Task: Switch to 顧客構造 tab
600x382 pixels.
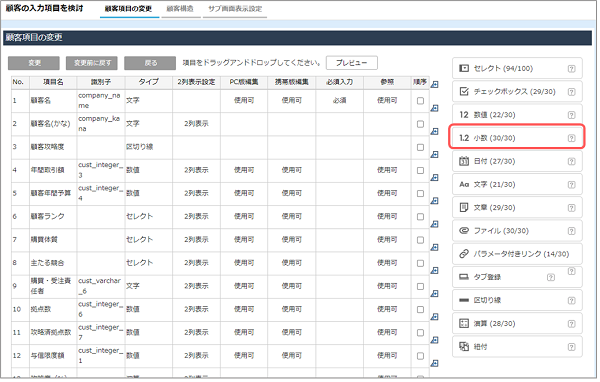Action: coord(180,8)
